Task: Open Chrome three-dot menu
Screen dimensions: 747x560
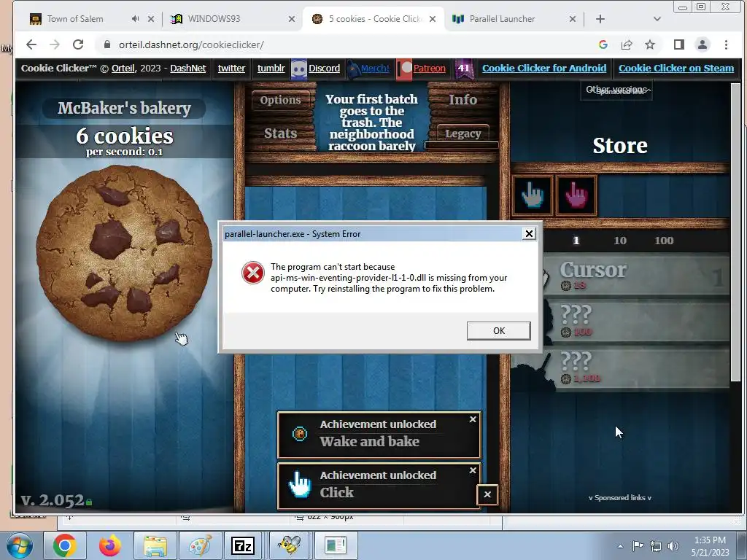Action: click(726, 44)
